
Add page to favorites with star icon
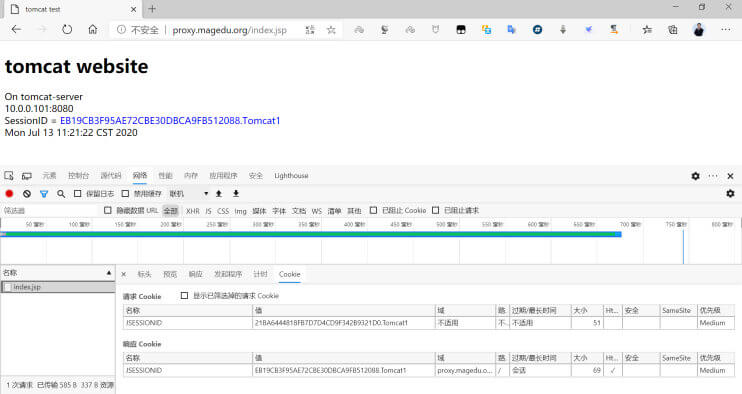click(331, 30)
